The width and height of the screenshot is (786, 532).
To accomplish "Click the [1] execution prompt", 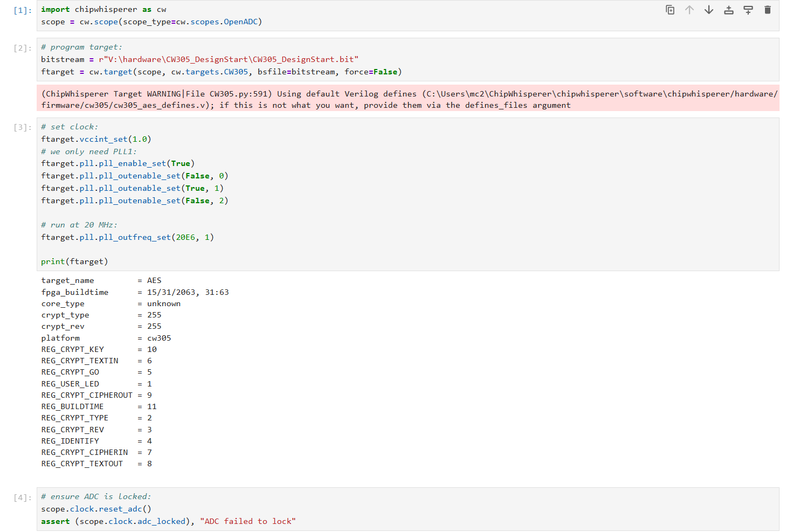I will pos(22,10).
